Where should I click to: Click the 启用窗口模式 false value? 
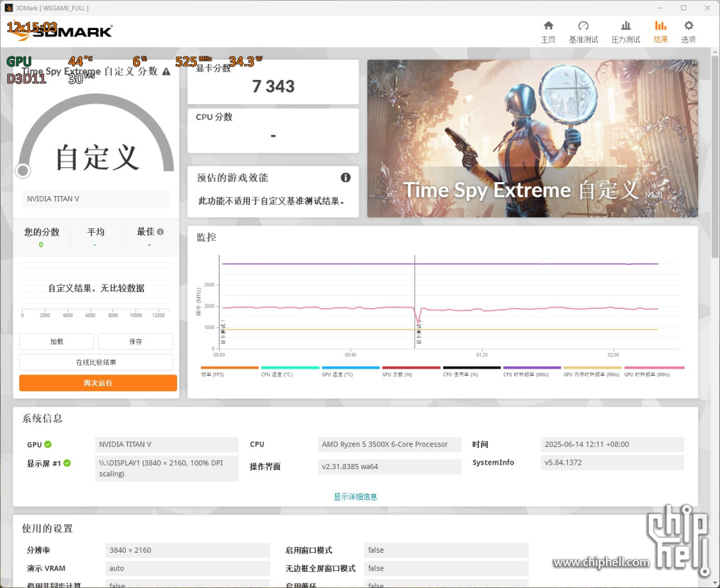(x=446, y=550)
